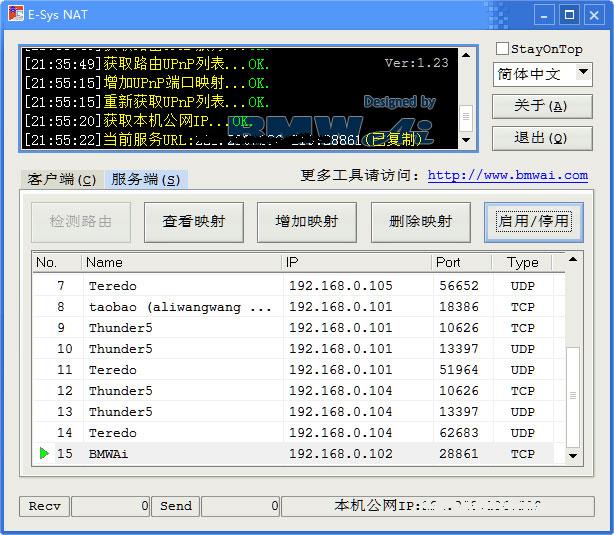Open the http://www.bmwai.com link
This screenshot has width=614, height=535.
507,175
